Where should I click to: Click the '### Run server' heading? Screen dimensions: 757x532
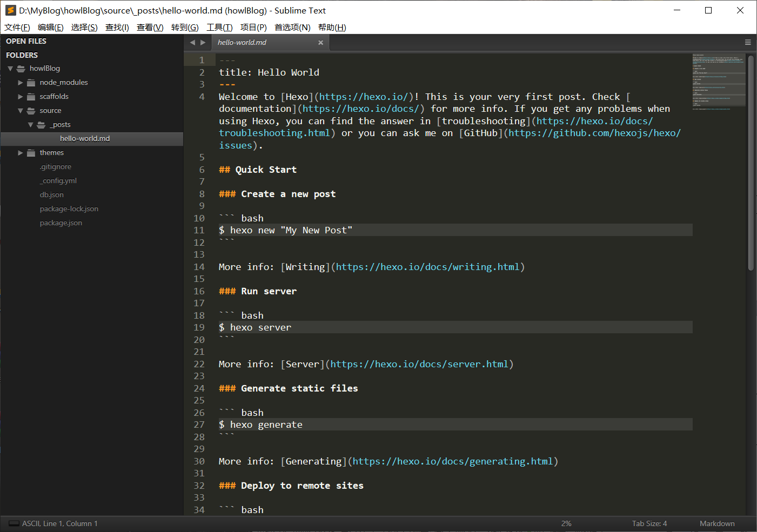(x=258, y=291)
